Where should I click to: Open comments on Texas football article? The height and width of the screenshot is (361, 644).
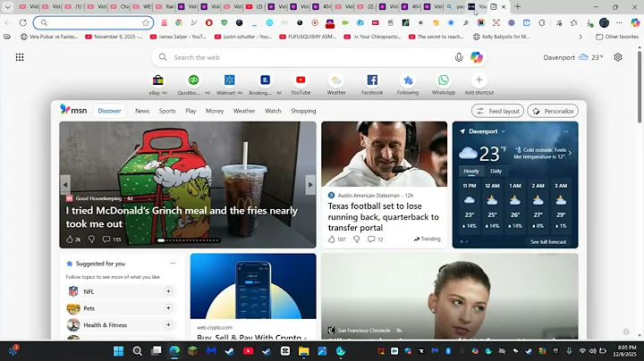coord(376,239)
